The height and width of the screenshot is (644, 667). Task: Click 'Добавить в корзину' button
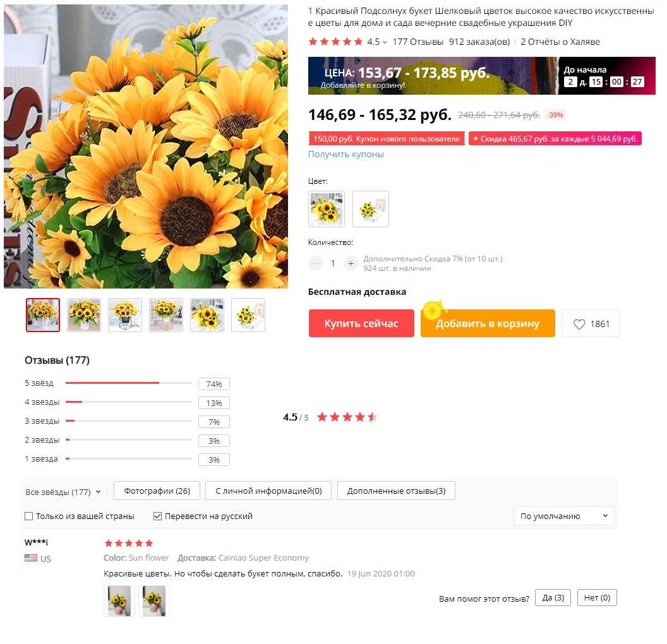click(488, 323)
